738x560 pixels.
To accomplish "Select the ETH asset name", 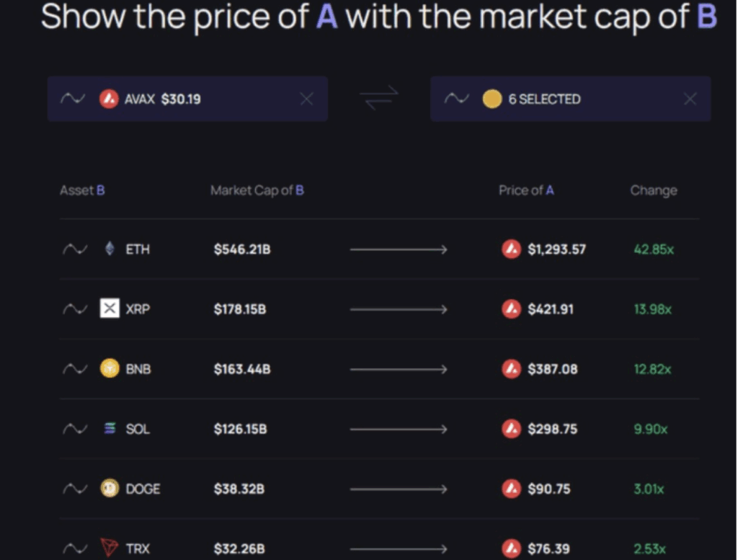I will [x=138, y=249].
